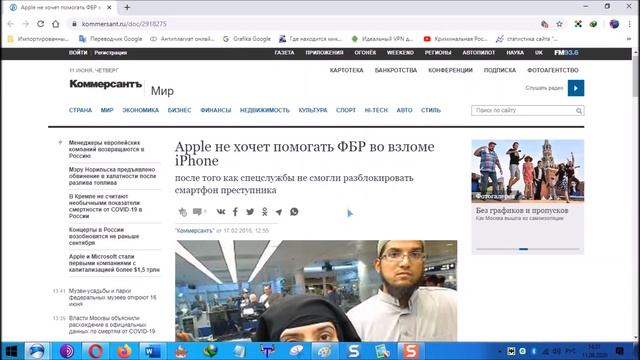Open ОГОНЁК in top bar
The height and width of the screenshot is (360, 640).
tap(365, 53)
